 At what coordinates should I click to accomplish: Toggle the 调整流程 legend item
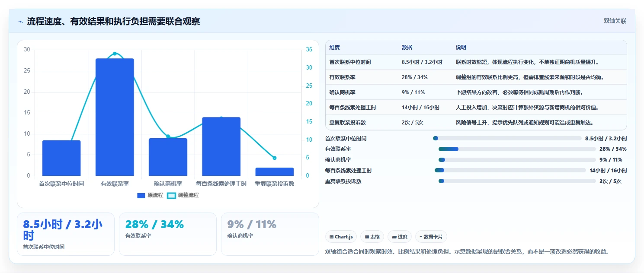(183, 195)
